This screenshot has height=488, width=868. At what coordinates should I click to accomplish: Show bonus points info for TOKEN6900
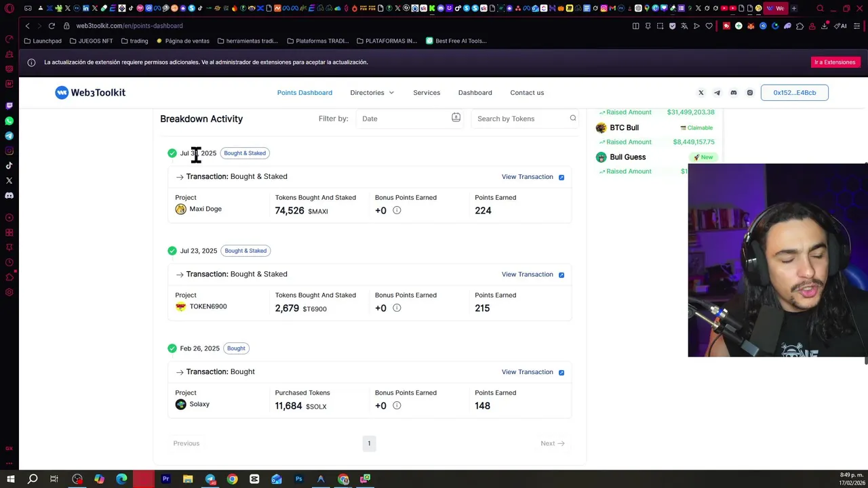pos(397,308)
